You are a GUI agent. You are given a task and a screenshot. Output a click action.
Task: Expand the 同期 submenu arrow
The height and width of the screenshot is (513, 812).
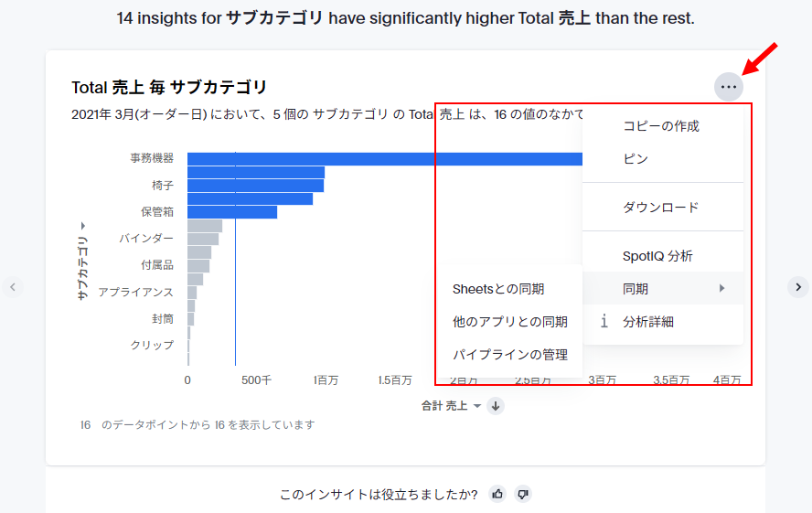tap(722, 289)
